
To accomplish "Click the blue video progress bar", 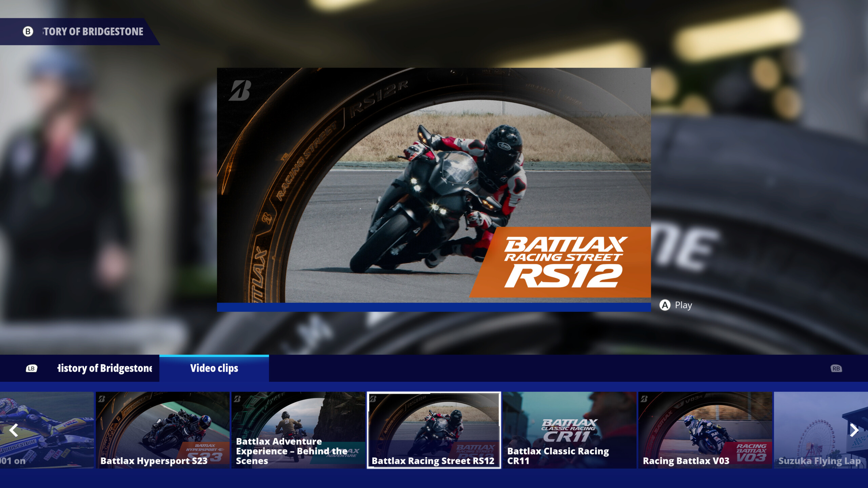I will pyautogui.click(x=433, y=307).
